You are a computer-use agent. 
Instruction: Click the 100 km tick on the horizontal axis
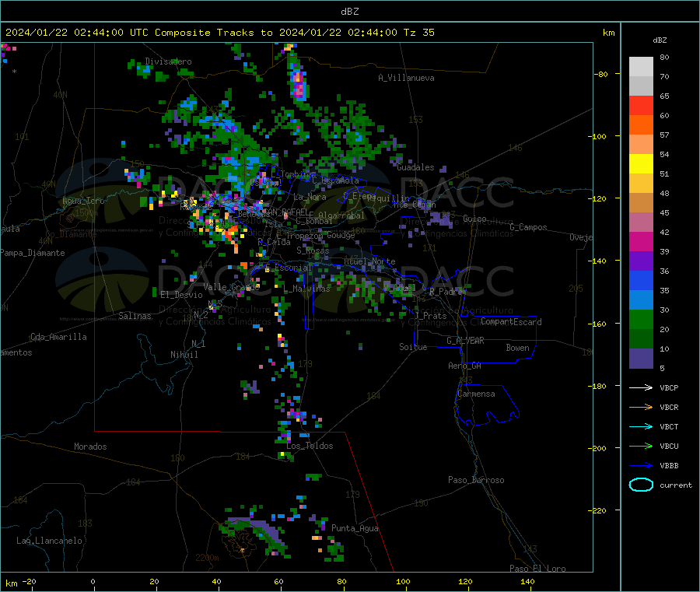point(403,581)
